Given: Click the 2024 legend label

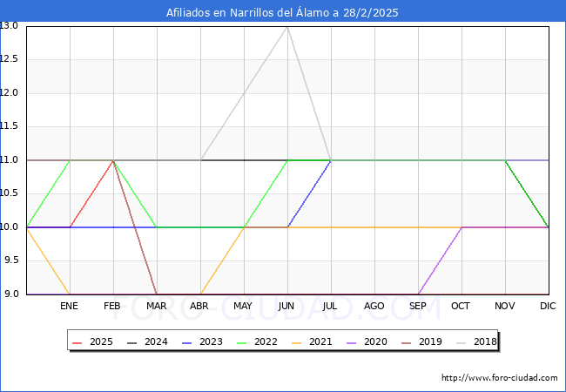Looking at the screenshot, I should point(156,341).
